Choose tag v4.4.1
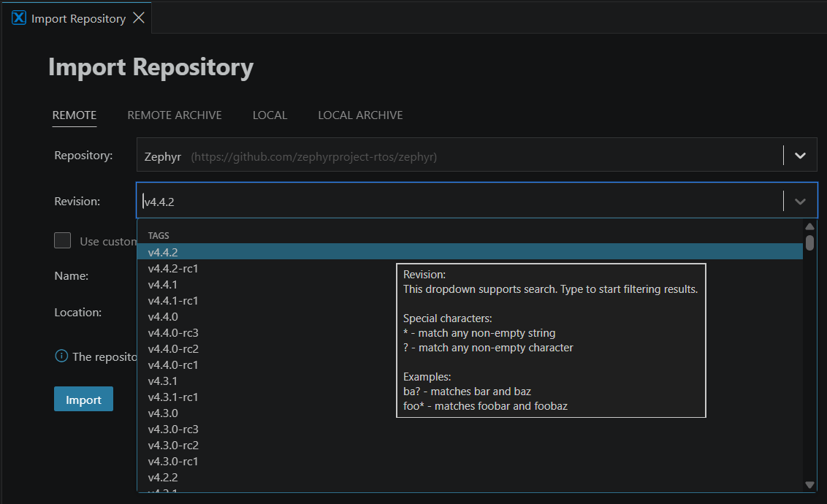Viewport: 827px width, 504px height. [x=470, y=284]
